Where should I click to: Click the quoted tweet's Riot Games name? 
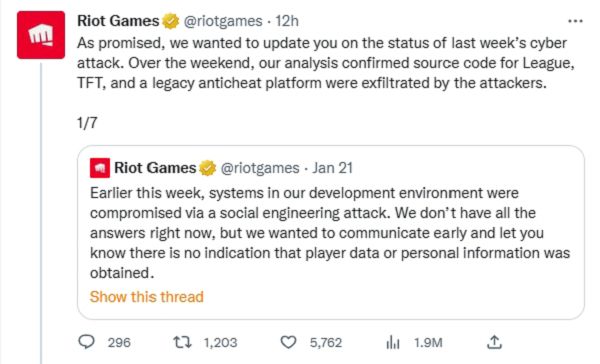point(155,168)
